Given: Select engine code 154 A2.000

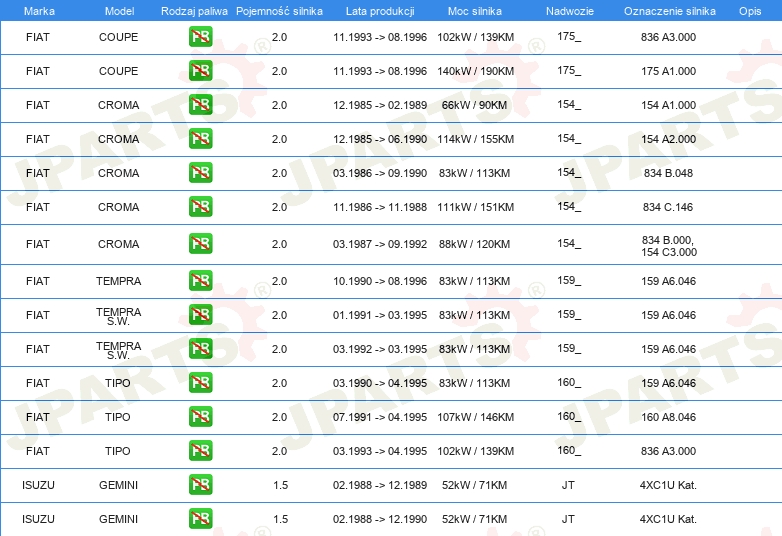Looking at the screenshot, I should 668,139.
